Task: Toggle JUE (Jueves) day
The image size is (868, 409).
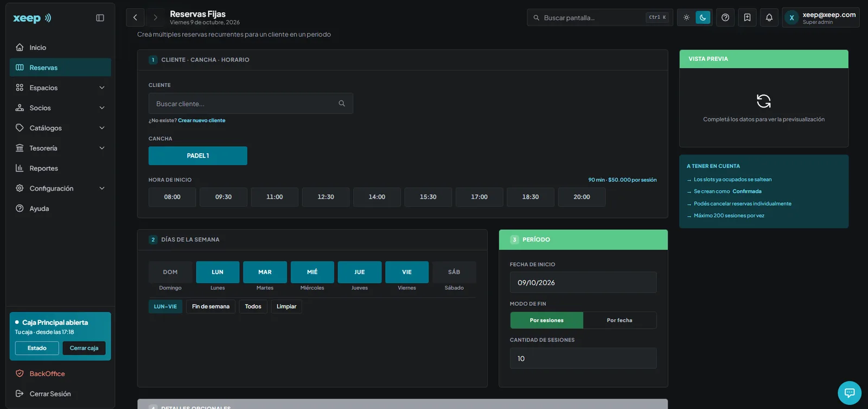Action: [x=360, y=272]
